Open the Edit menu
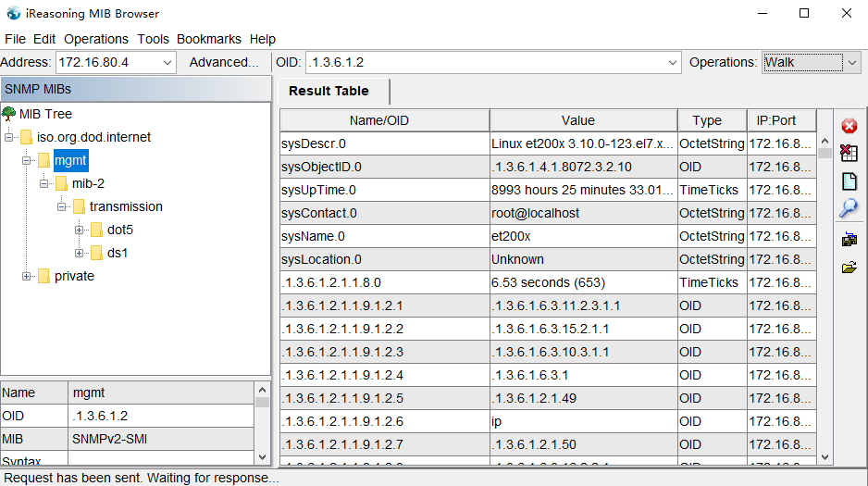This screenshot has height=486, width=868. (44, 39)
